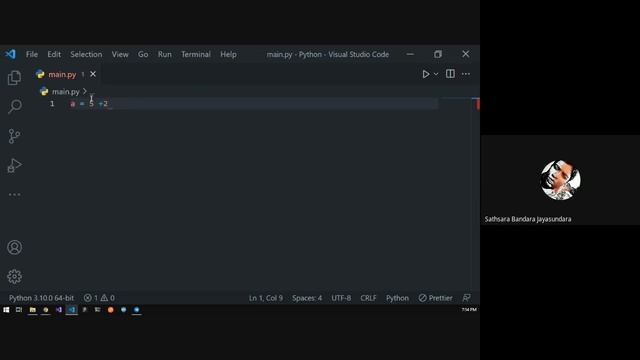
Task: Open the Edit menu
Action: 54,54
